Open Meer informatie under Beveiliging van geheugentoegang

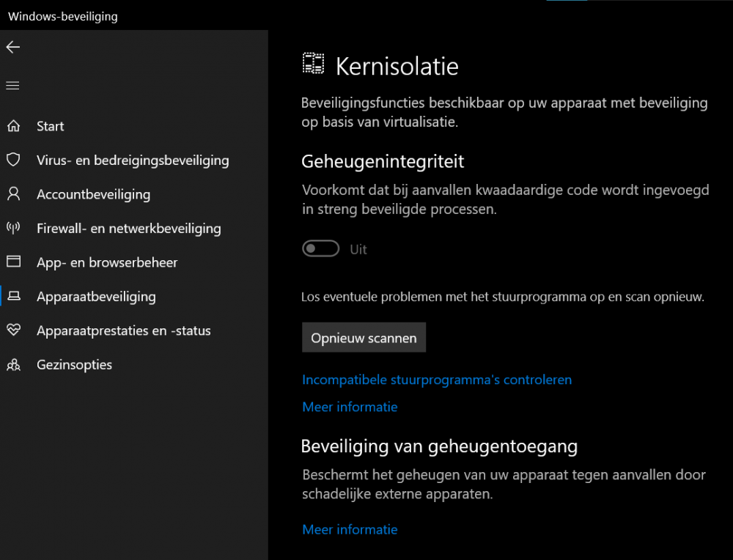(x=350, y=529)
